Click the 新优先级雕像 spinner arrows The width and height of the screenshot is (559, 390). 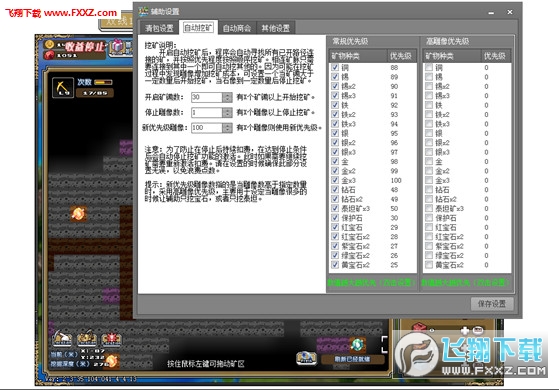[227, 128]
